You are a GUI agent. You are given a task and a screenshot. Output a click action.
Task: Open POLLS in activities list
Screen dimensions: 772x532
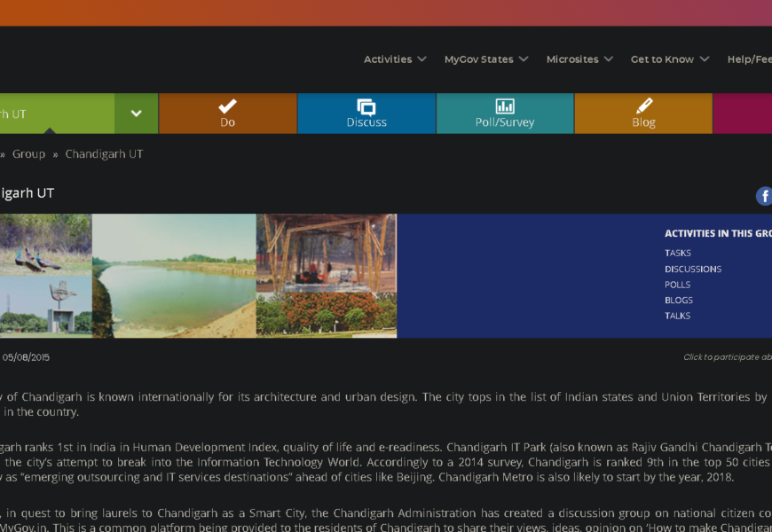[677, 285]
